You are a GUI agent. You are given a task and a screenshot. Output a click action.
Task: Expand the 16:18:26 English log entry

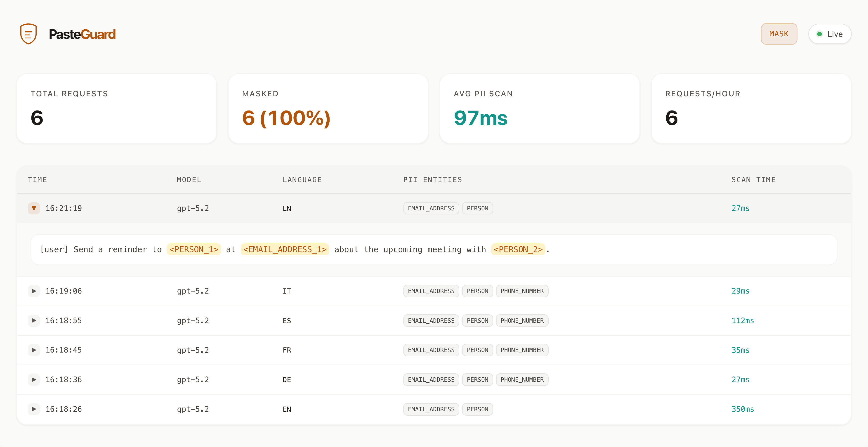pos(34,409)
